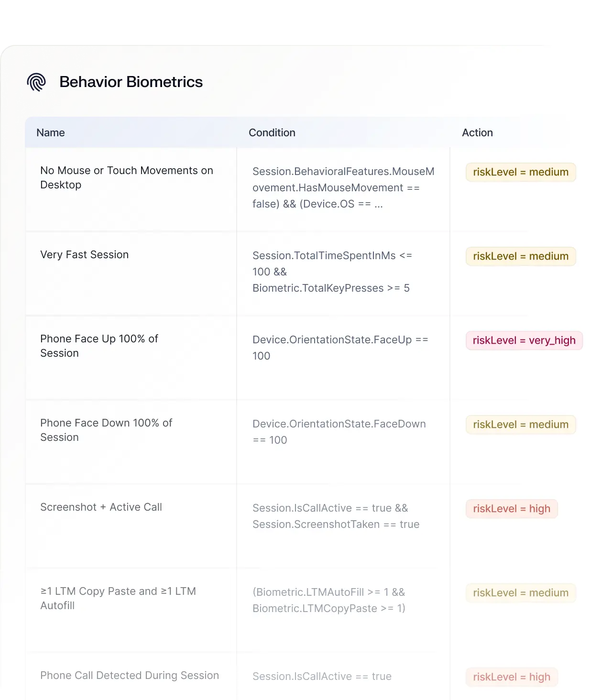Image resolution: width=590 pixels, height=700 pixels.
Task: Click the Phone Face Down 100% rule name
Action: pyautogui.click(x=106, y=430)
